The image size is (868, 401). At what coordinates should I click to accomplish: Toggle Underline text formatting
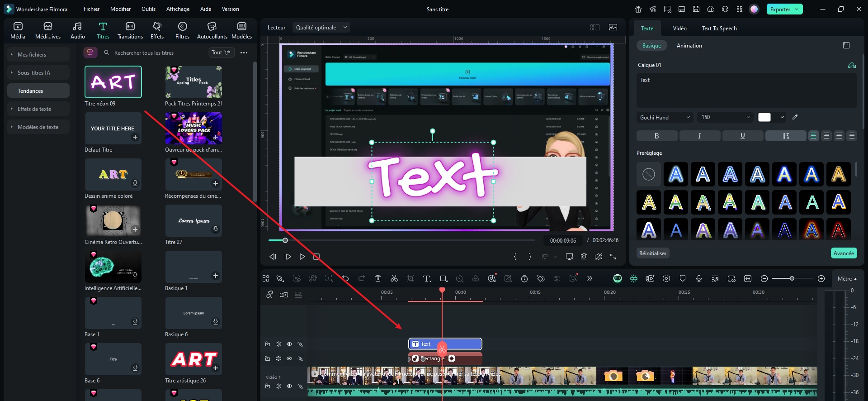click(x=742, y=136)
